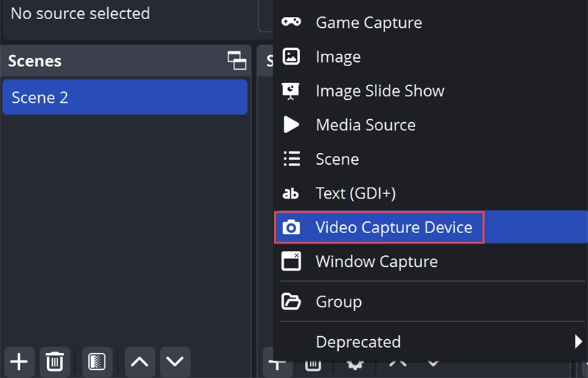Click the add source plus button
Screen dimensions: 588x378
pos(276,363)
